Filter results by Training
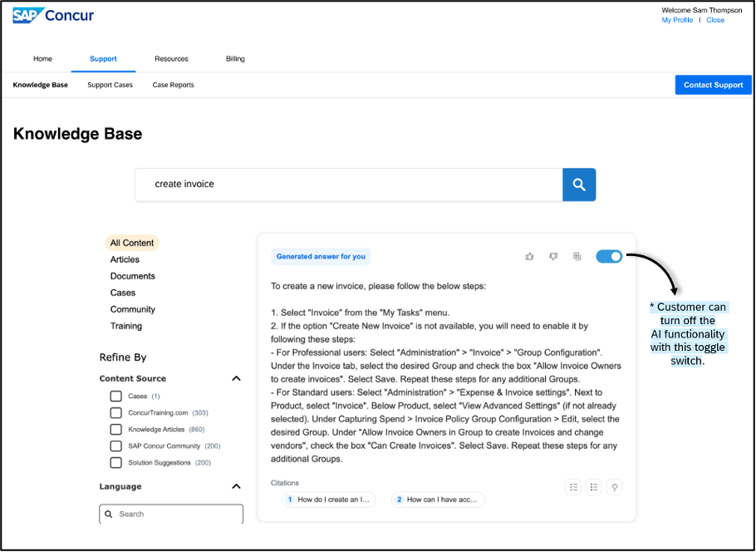756x552 pixels. click(x=125, y=326)
